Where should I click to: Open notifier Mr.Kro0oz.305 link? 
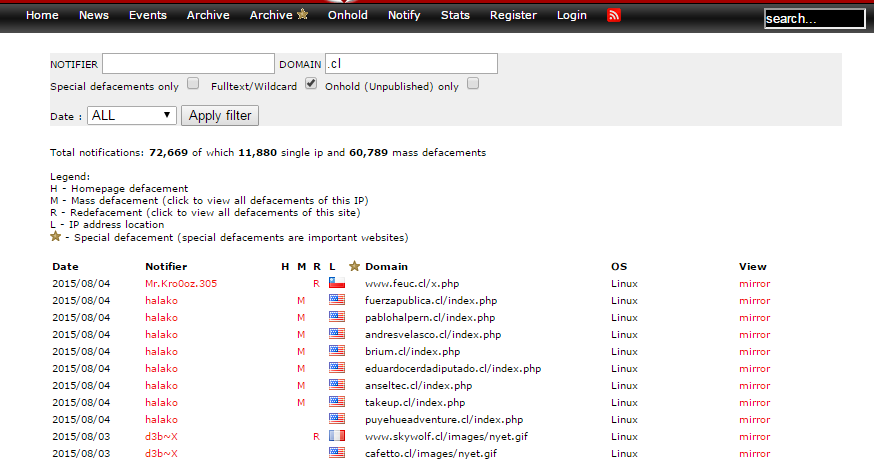click(x=181, y=283)
